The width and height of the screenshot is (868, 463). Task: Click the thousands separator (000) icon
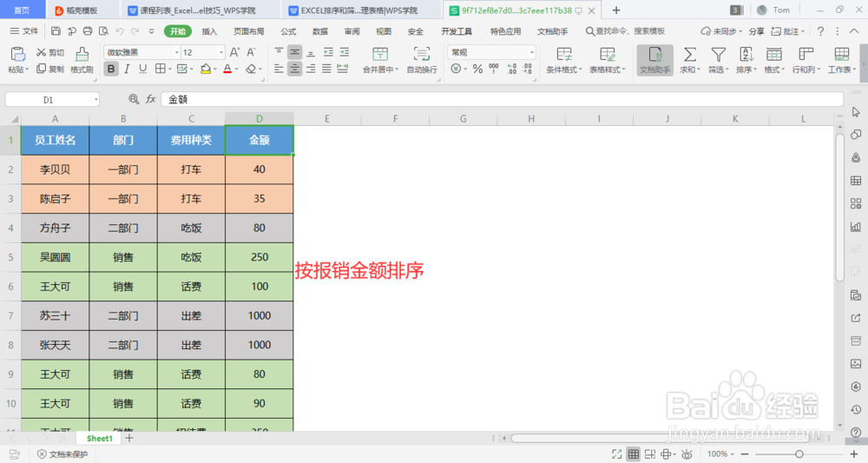coord(494,68)
